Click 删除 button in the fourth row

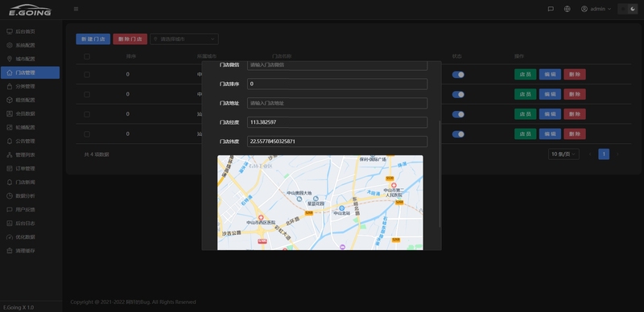coord(575,133)
